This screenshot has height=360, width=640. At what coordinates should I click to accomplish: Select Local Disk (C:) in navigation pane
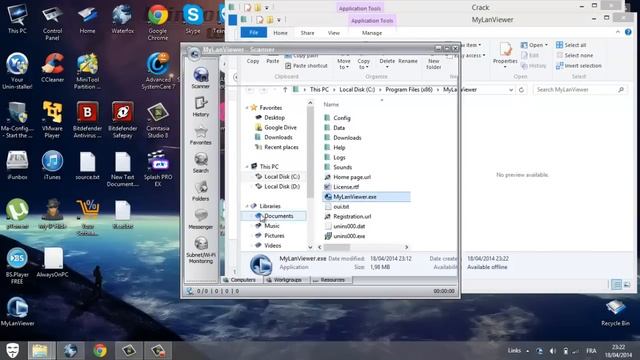pyautogui.click(x=277, y=177)
